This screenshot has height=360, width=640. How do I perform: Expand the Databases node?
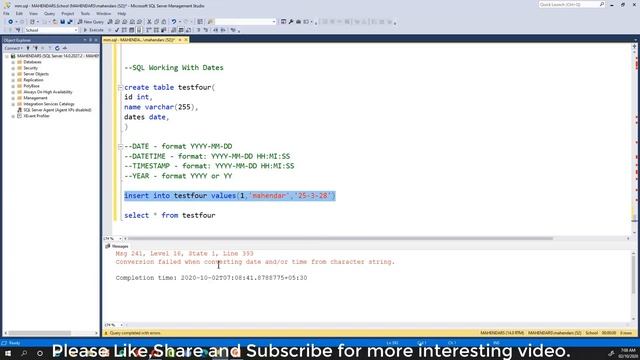[13, 62]
